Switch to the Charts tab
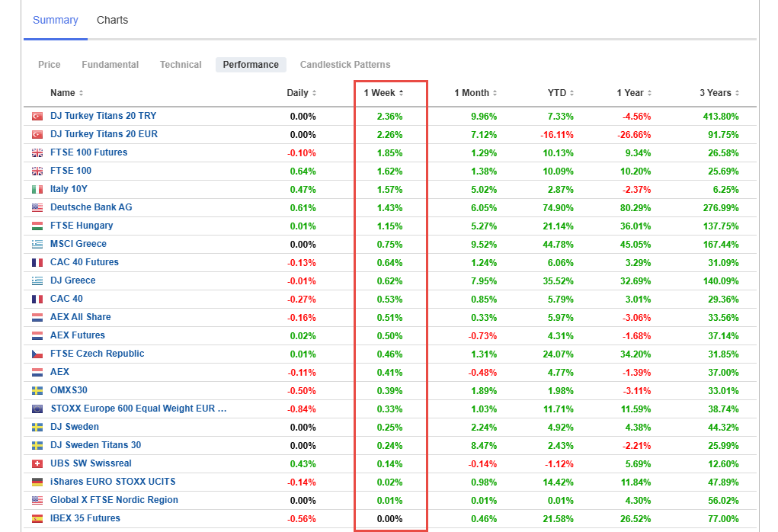 click(112, 21)
